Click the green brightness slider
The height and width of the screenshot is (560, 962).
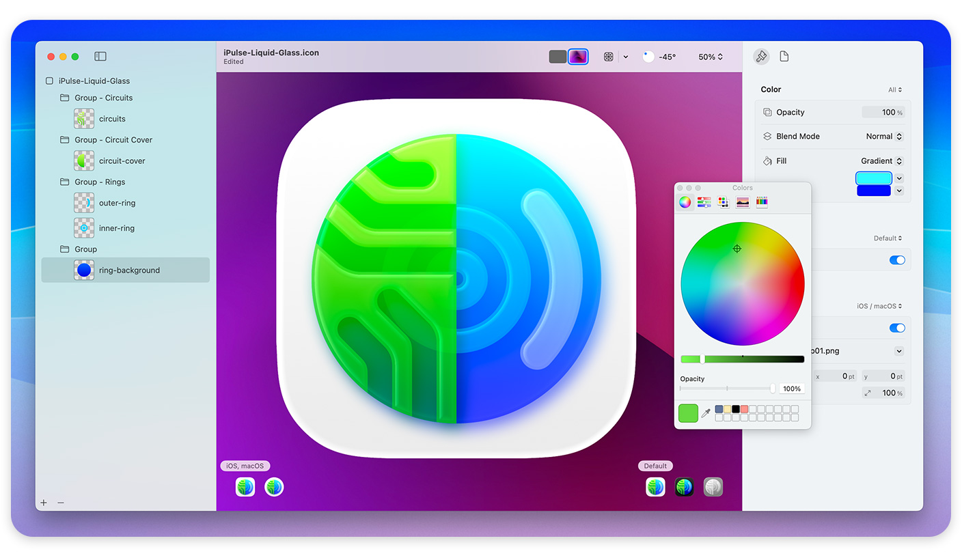742,359
